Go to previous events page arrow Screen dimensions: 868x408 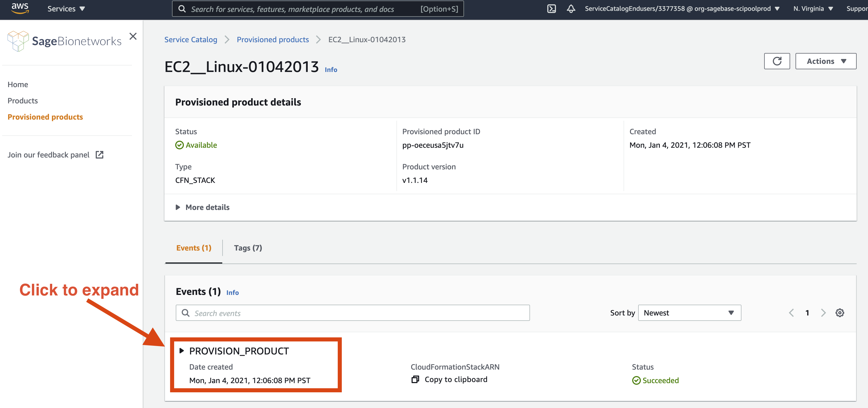pyautogui.click(x=791, y=312)
